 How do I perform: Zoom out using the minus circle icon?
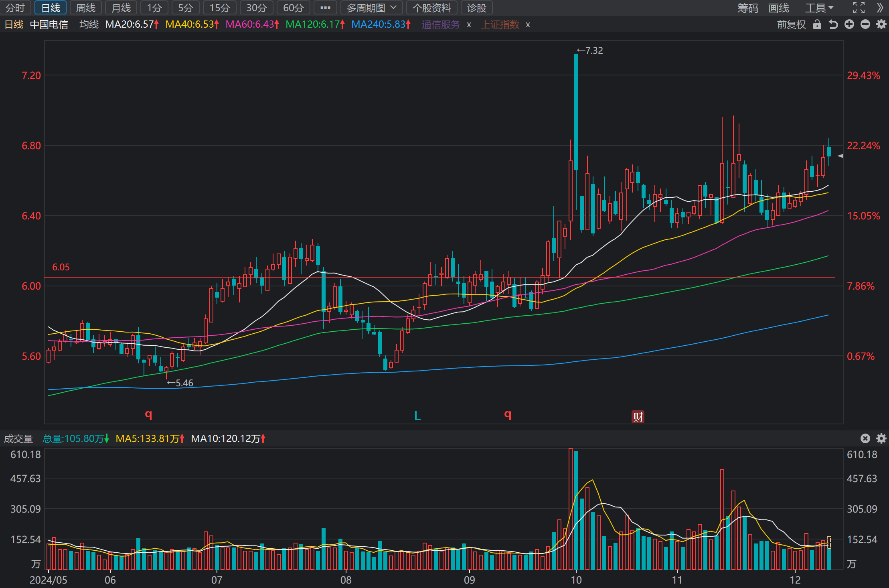click(865, 24)
